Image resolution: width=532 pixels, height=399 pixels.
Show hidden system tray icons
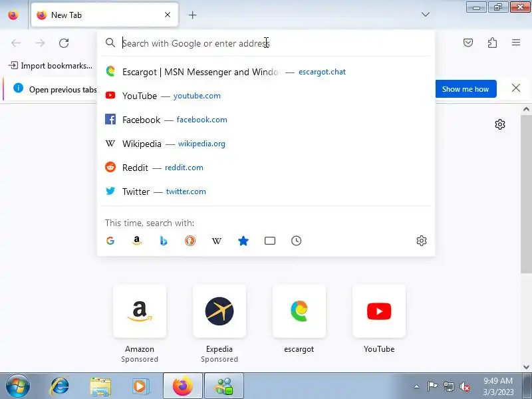pyautogui.click(x=416, y=386)
